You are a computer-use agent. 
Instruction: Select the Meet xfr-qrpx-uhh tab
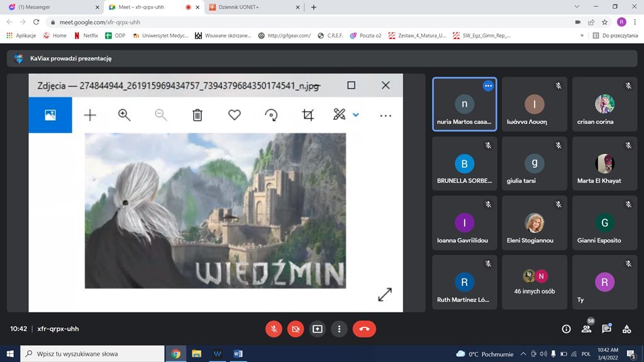[153, 7]
